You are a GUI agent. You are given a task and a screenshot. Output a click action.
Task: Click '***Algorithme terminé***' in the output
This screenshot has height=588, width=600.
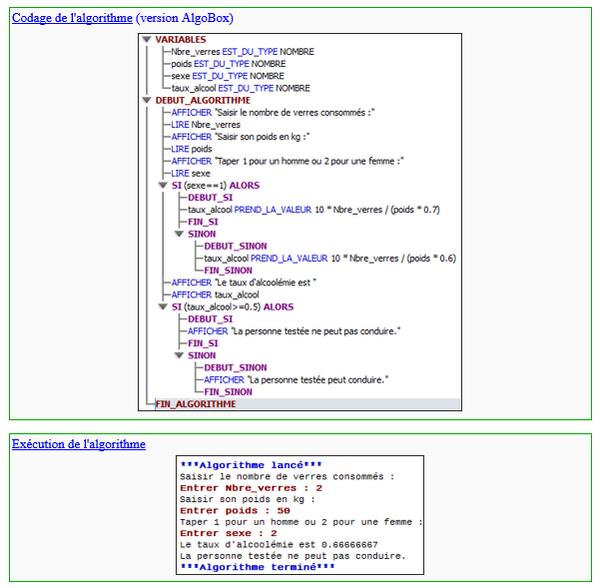click(x=257, y=567)
